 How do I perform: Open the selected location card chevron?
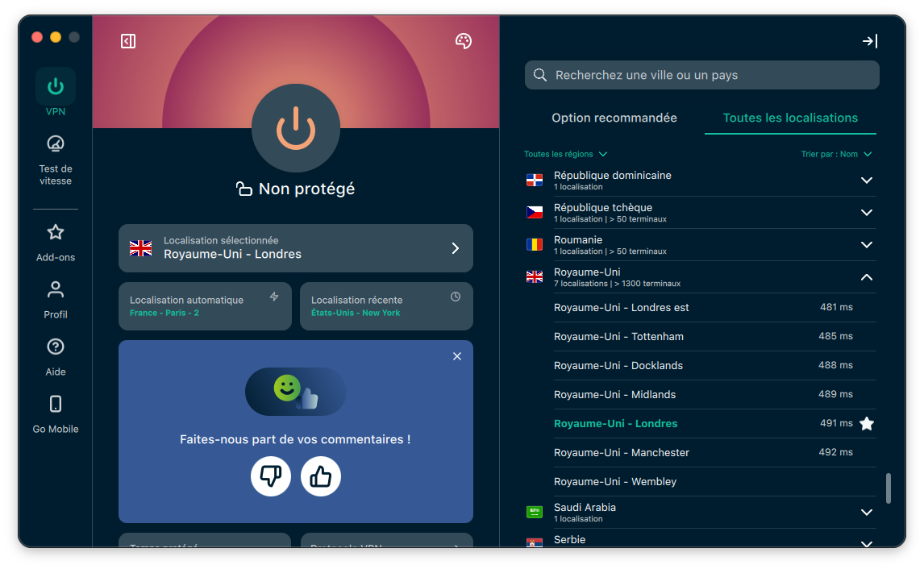click(455, 248)
